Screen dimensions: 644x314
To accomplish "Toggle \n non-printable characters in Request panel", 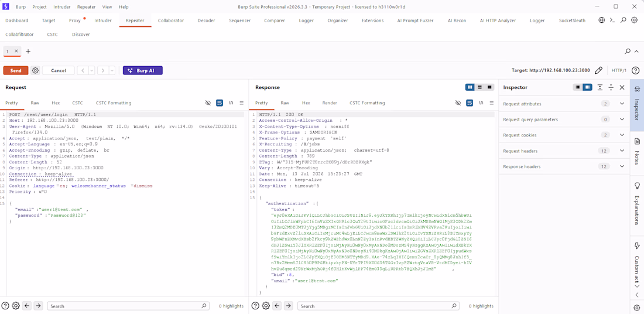I will coord(231,103).
